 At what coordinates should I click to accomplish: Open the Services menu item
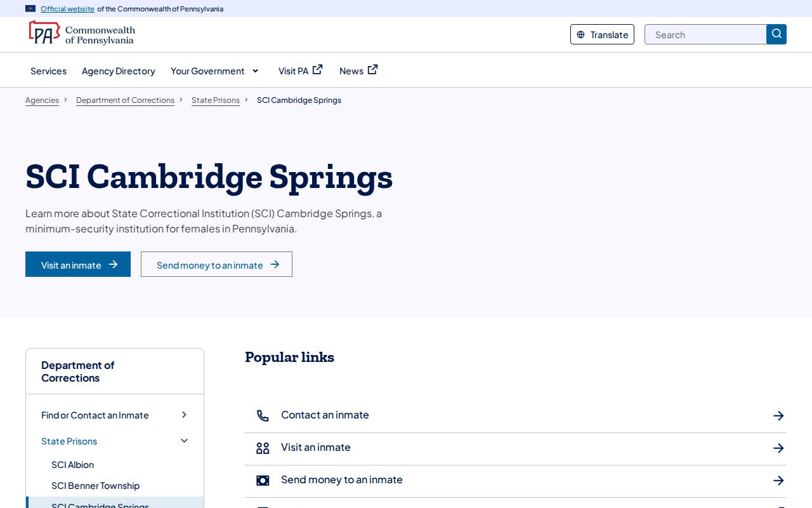coord(48,71)
